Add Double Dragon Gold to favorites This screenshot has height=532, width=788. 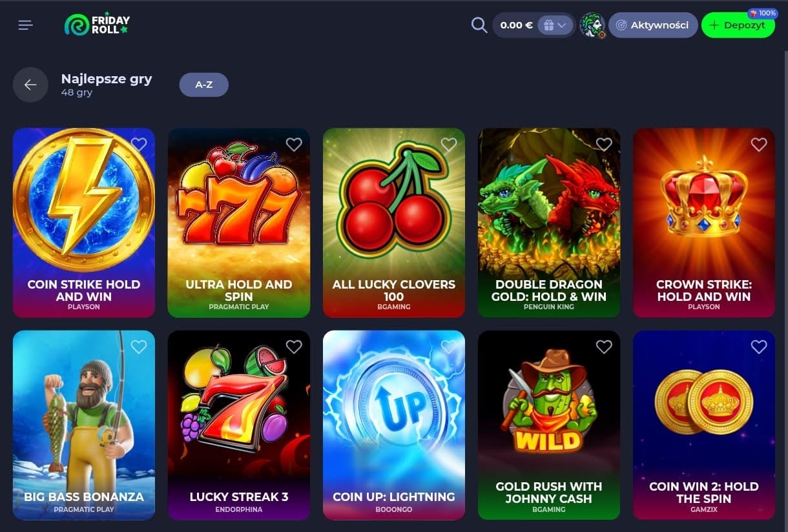[x=604, y=145]
